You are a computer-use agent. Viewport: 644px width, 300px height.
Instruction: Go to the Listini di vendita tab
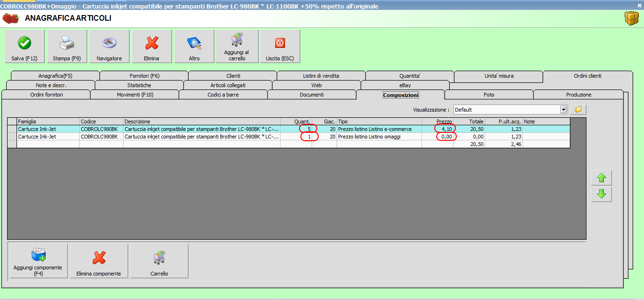coord(321,76)
